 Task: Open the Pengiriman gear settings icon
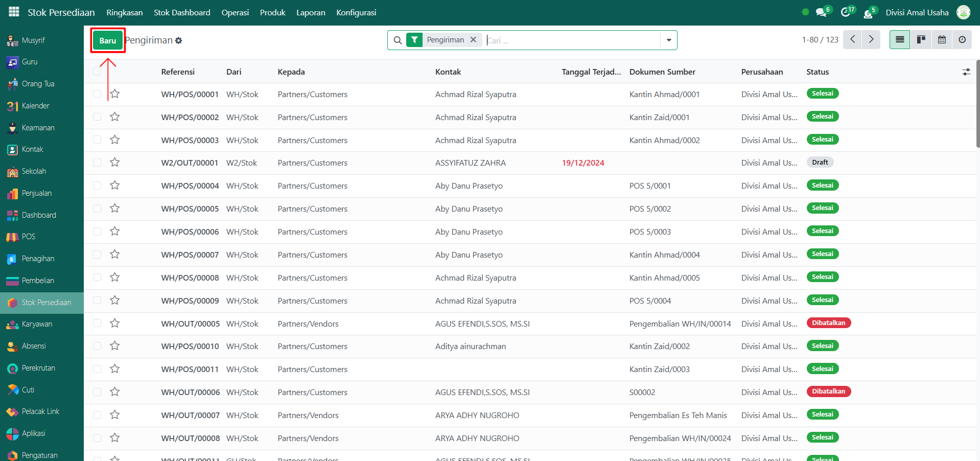[x=179, y=41]
